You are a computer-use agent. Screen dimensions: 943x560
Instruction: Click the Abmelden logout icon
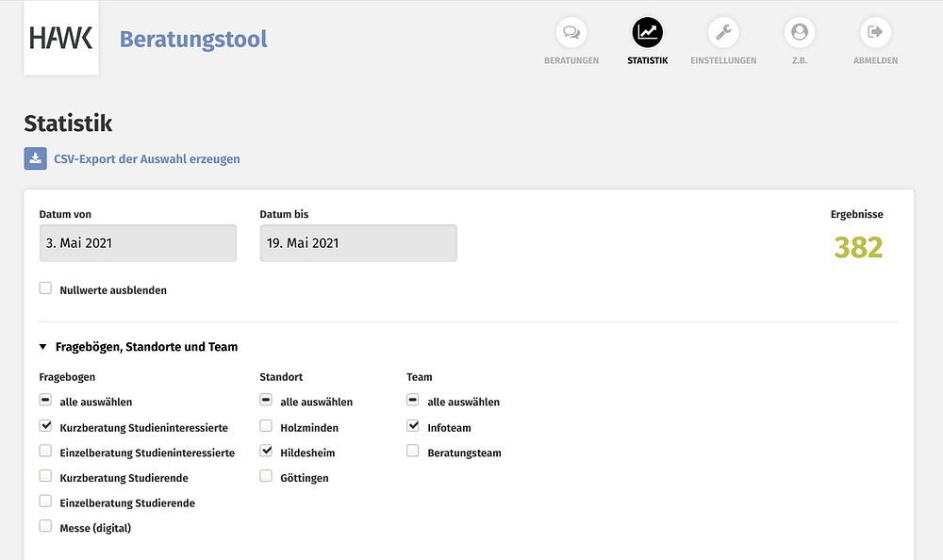pyautogui.click(x=876, y=32)
